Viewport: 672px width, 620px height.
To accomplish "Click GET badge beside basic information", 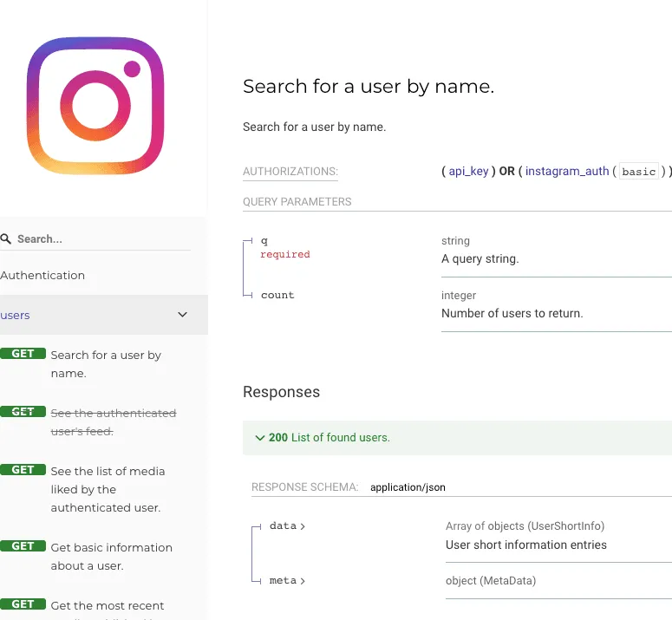I will pyautogui.click(x=23, y=546).
